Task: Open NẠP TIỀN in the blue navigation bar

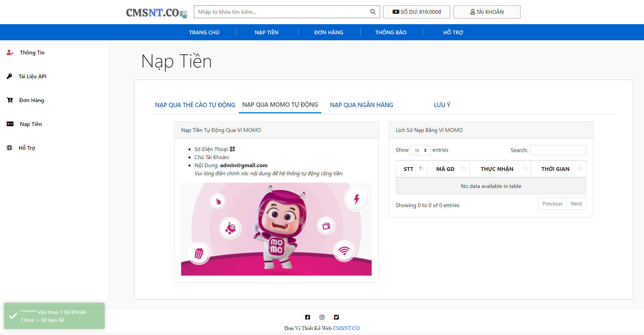Action: [267, 32]
